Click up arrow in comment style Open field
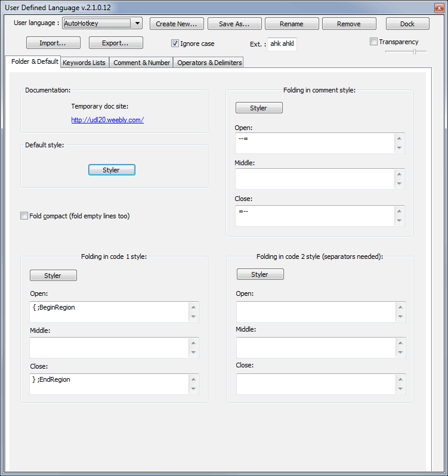Screen dimensions: 448x476 [x=399, y=138]
